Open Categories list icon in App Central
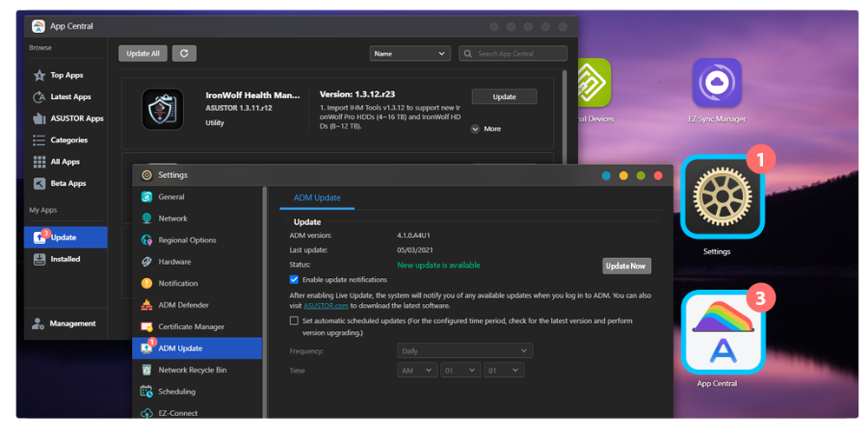Viewport: 868px width, 436px height. (39, 140)
